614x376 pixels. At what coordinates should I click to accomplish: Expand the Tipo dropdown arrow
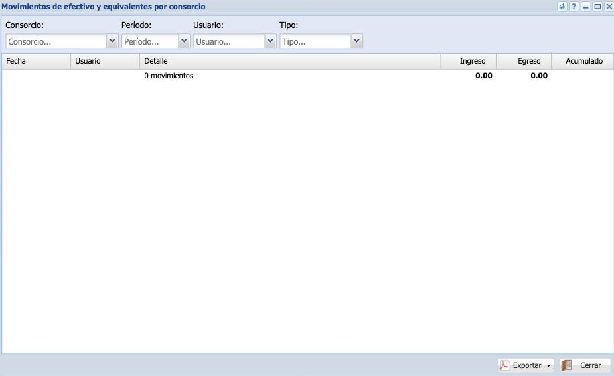pyautogui.click(x=356, y=41)
